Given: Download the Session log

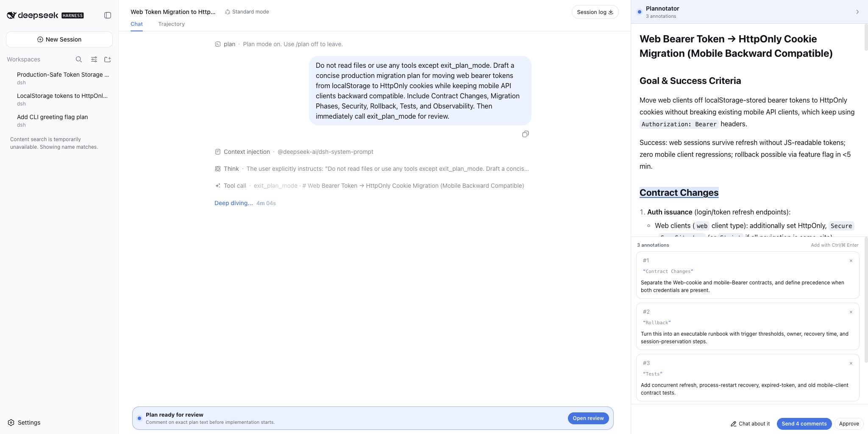Looking at the screenshot, I should 595,12.
